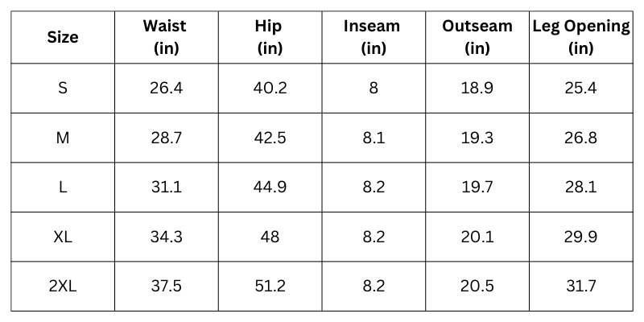Select leg opening value 29.9 for XL
The image size is (644, 322).
[x=580, y=237]
